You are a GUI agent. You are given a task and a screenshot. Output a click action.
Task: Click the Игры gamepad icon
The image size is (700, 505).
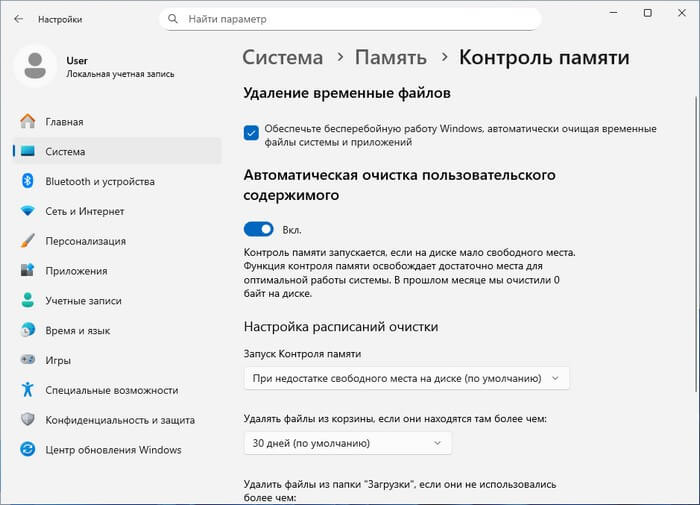pyautogui.click(x=27, y=360)
